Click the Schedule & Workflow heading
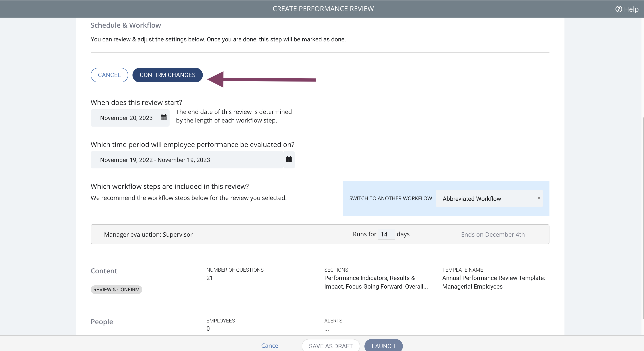 [x=126, y=25]
